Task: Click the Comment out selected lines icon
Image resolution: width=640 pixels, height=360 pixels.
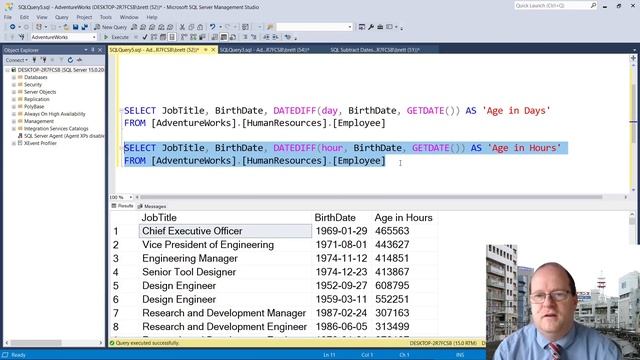Action: tap(245, 37)
